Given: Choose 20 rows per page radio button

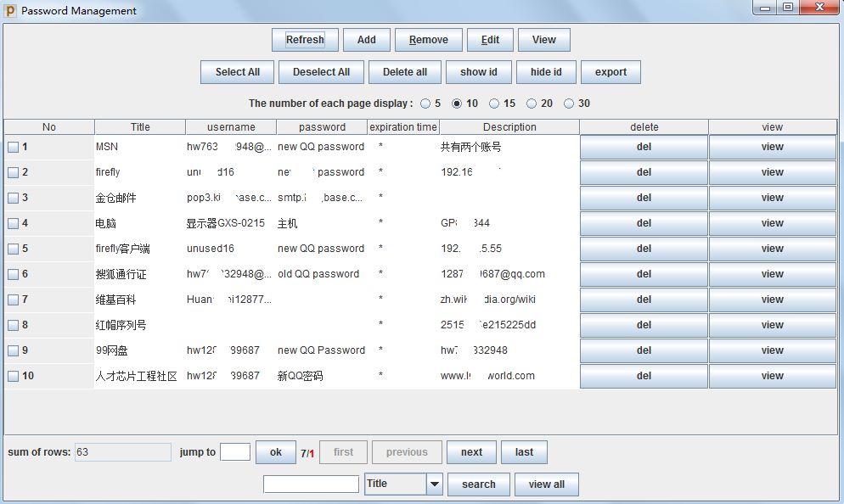Looking at the screenshot, I should 532,104.
